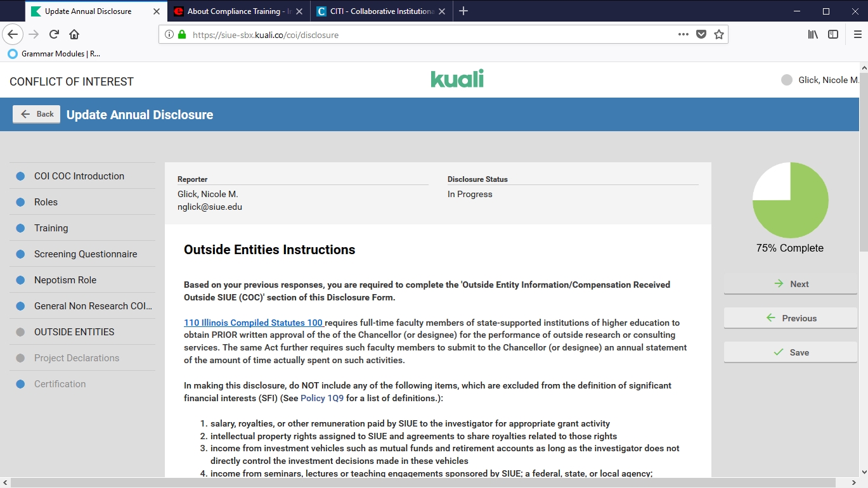Switch to CITI Collaborative Institutional tab
The height and width of the screenshot is (488, 868).
pos(375,11)
